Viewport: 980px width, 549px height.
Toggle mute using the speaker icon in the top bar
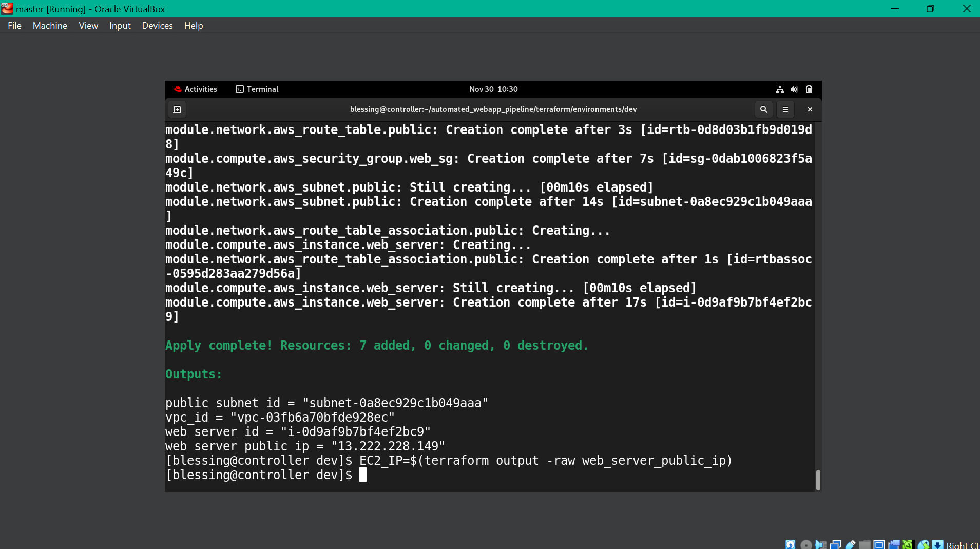point(794,89)
